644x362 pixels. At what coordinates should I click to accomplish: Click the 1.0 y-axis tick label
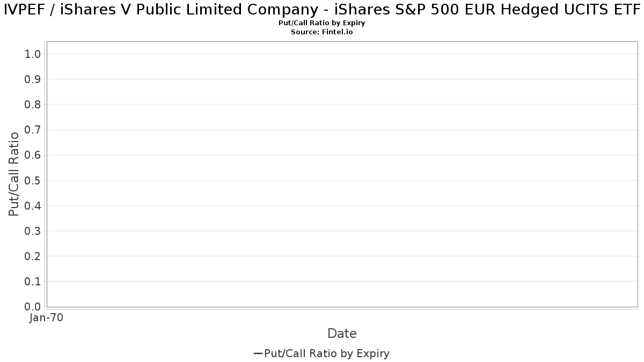pos(33,54)
